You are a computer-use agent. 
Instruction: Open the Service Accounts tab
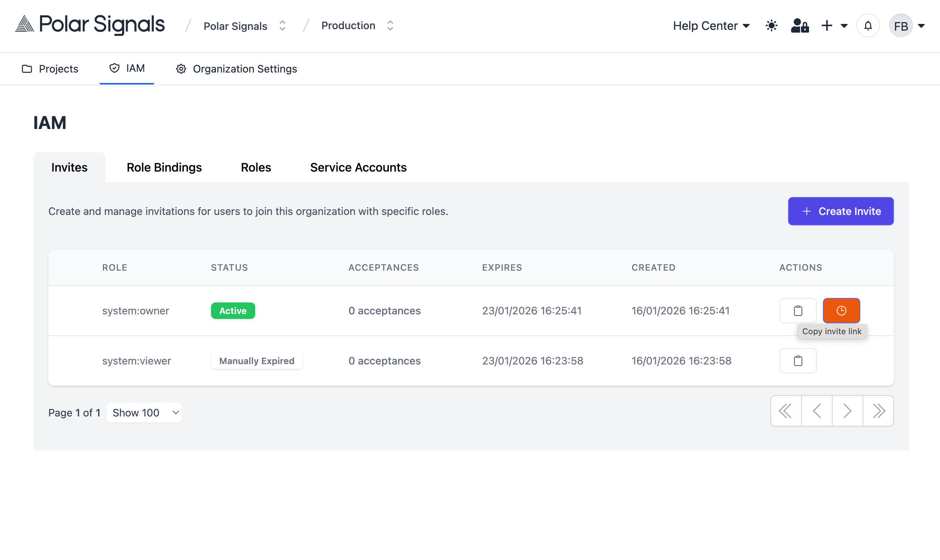pos(358,167)
